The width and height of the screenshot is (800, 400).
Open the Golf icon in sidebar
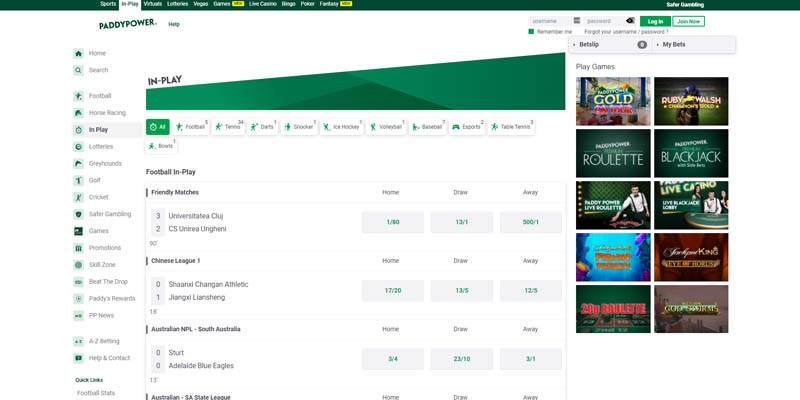(78, 180)
